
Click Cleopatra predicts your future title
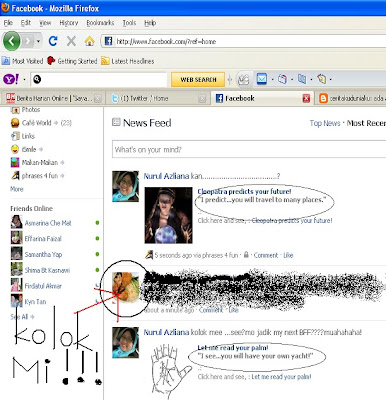pos(244,191)
